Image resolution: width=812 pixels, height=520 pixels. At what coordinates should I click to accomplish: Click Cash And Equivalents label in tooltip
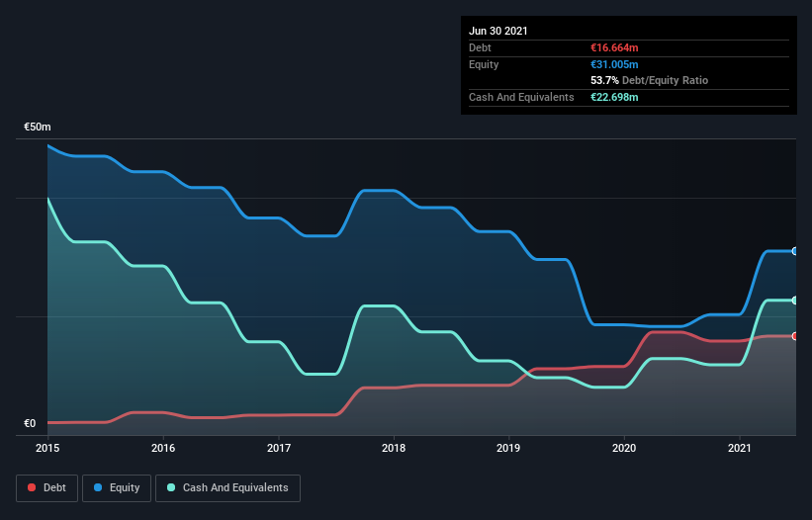[521, 97]
